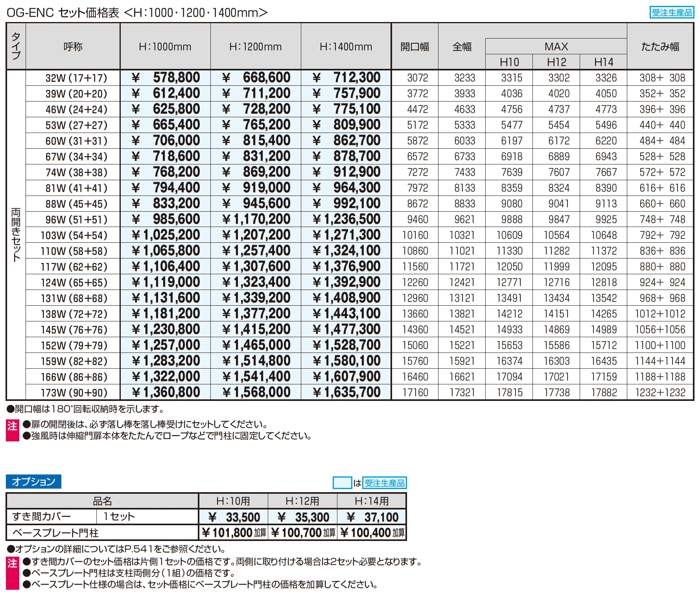Image resolution: width=700 pixels, height=598 pixels.
Task: Select the 145W (76+76) row label
Action: tap(74, 330)
